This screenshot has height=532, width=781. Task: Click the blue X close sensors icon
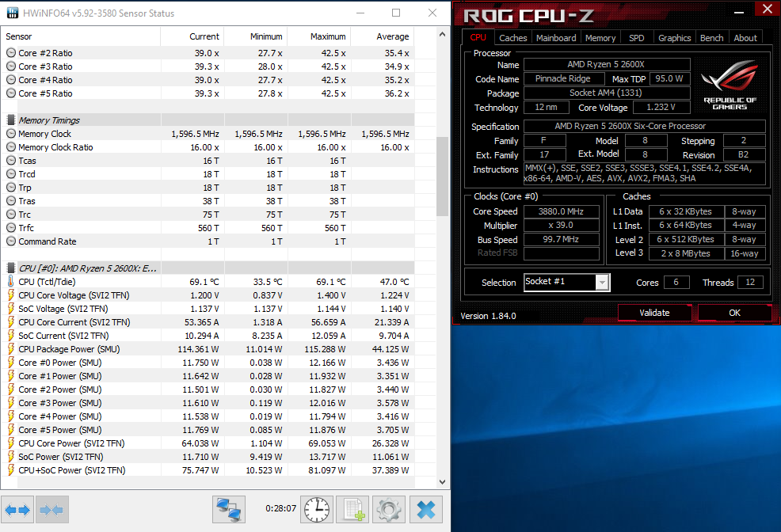426,510
